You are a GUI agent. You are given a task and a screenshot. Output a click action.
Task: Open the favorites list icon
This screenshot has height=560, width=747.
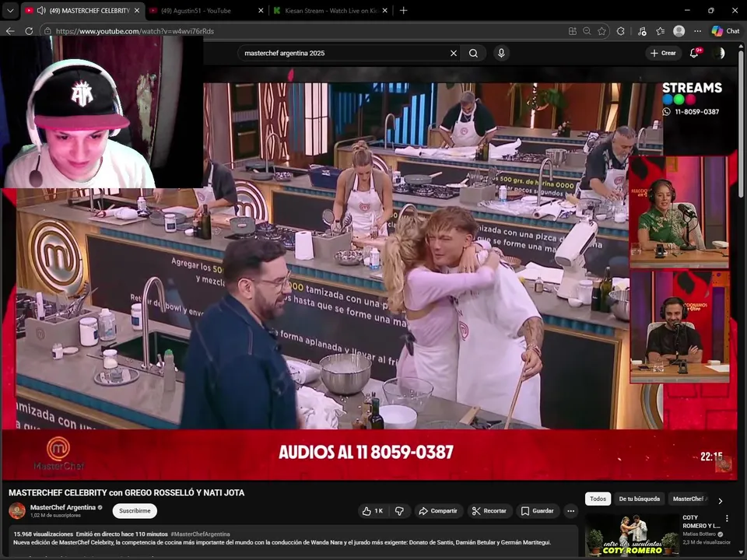point(661,31)
